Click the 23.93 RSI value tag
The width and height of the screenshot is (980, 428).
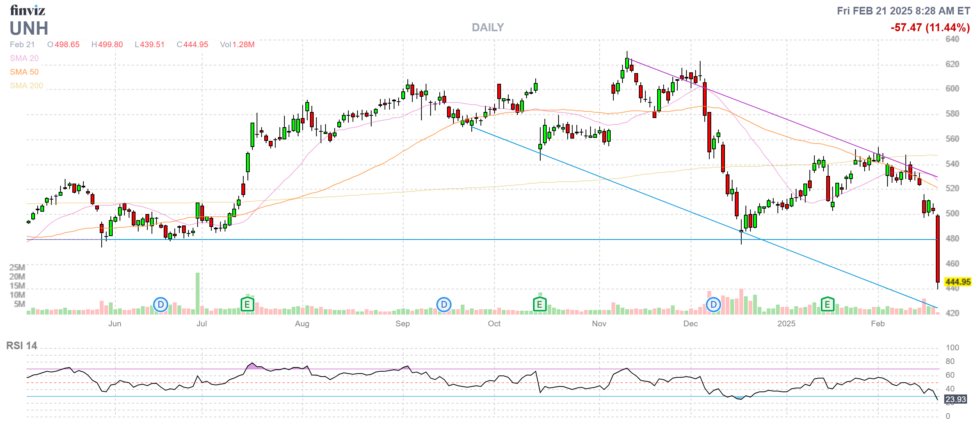point(956,399)
